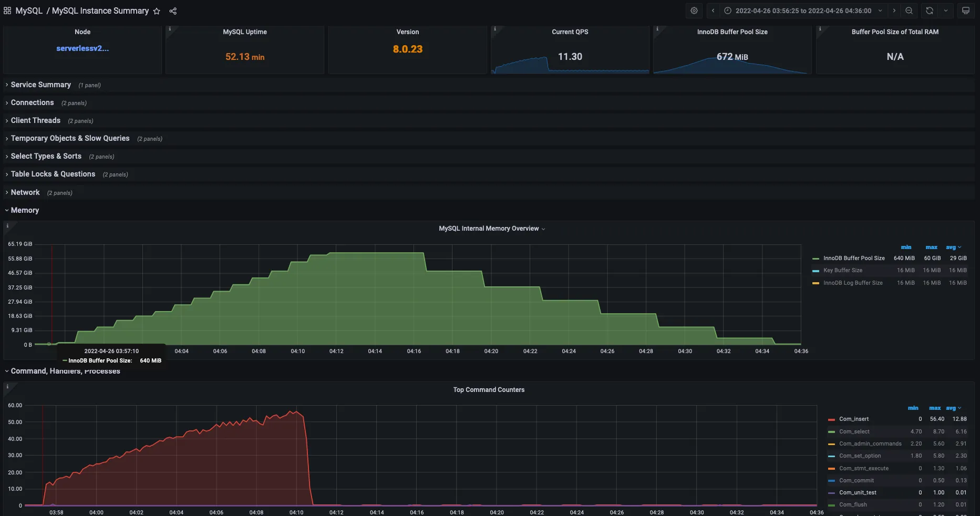Expand the Client Threads row
The width and height of the screenshot is (980, 516).
(x=35, y=120)
